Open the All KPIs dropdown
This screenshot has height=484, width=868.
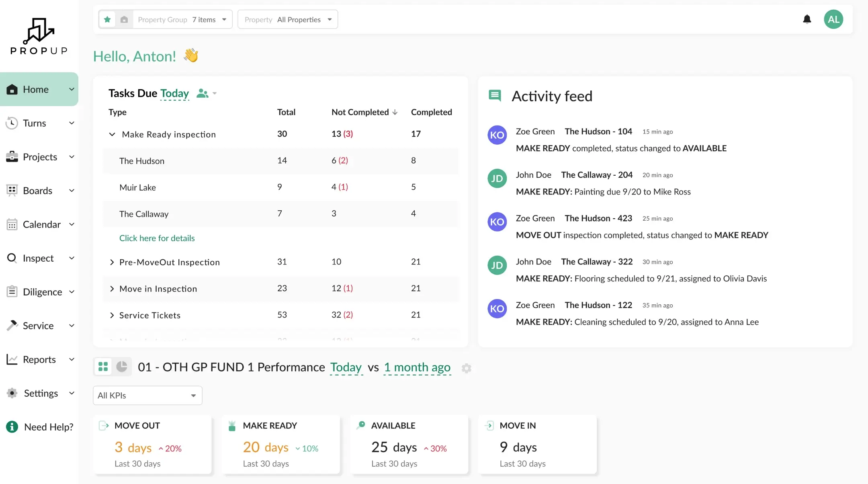click(147, 396)
